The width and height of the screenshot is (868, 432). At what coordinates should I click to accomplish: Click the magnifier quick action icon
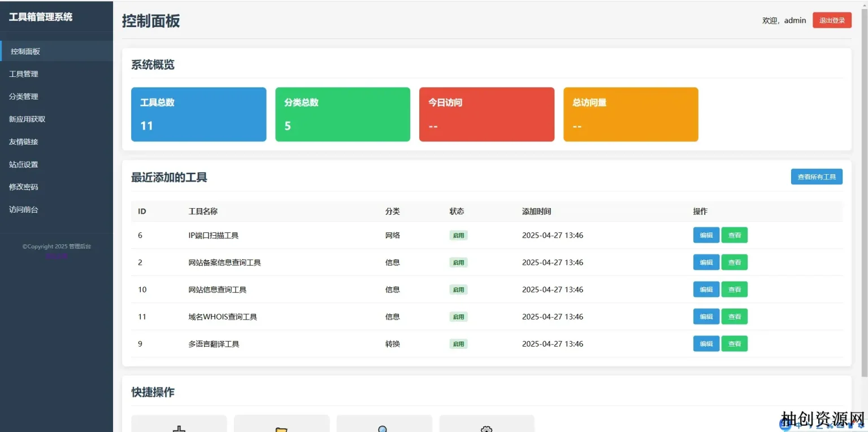(384, 427)
